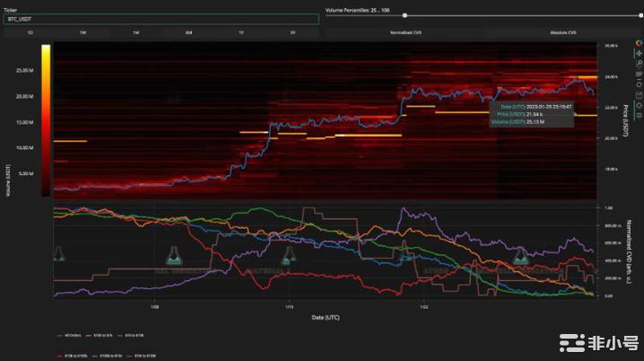Toggle the $10k to $100k legend entry

[x=65, y=357]
